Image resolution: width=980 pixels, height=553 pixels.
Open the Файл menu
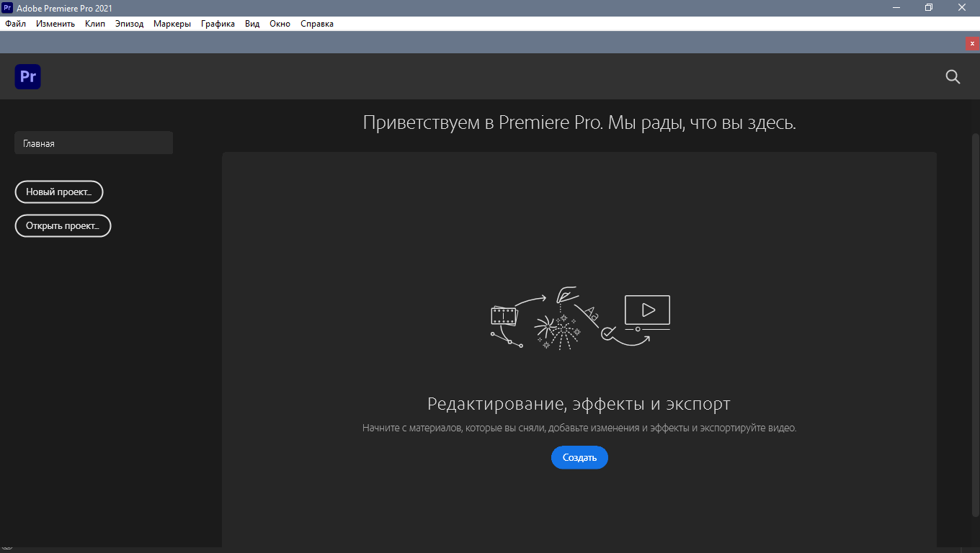[15, 24]
